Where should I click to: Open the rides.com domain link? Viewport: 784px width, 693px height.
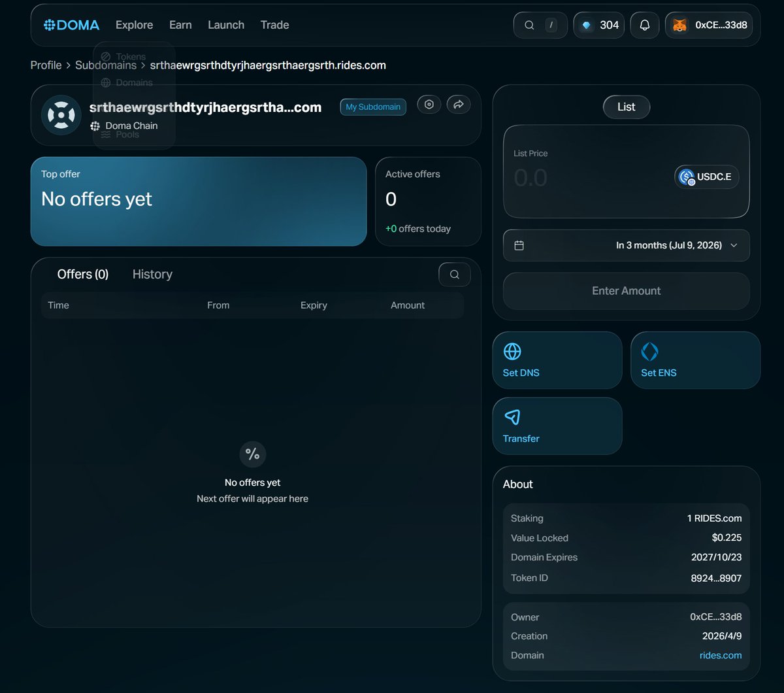click(721, 655)
